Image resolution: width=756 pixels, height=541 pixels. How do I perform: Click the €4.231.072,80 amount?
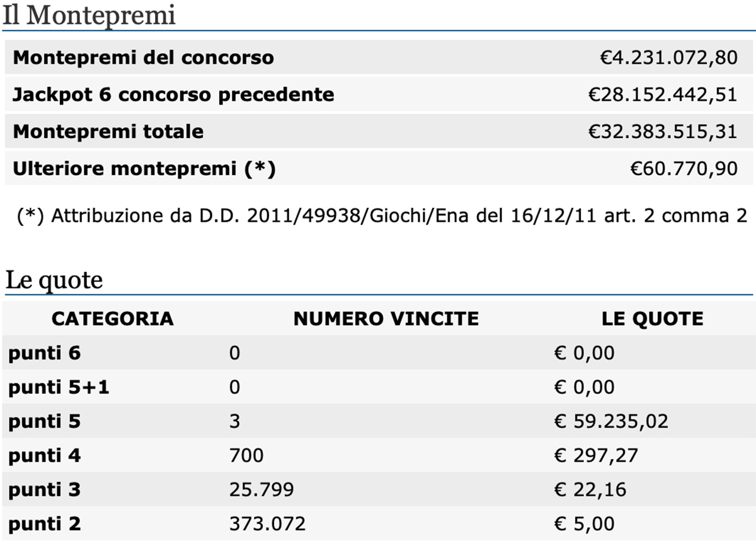click(668, 58)
